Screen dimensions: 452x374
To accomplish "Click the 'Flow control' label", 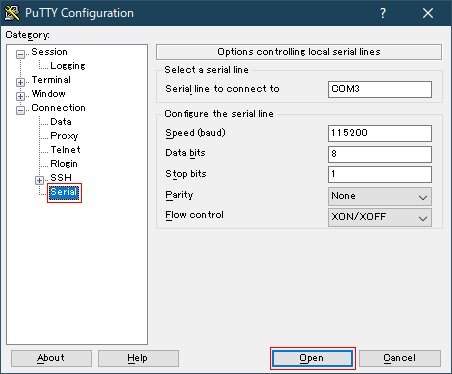I will tap(194, 215).
